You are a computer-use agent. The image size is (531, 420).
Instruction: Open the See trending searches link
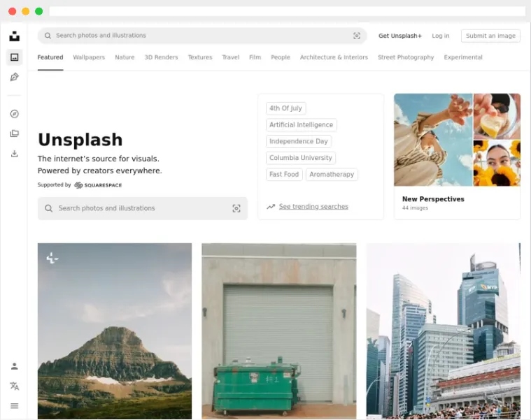(313, 207)
